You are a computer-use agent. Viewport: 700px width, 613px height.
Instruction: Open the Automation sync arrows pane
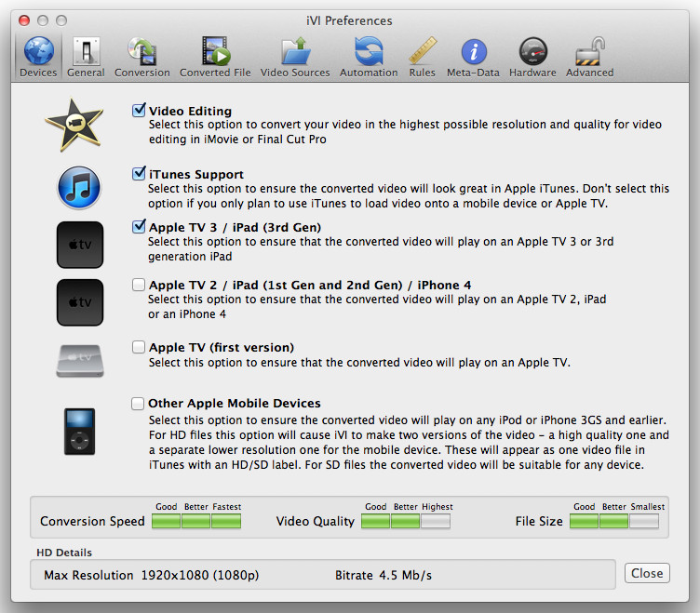coord(369,57)
